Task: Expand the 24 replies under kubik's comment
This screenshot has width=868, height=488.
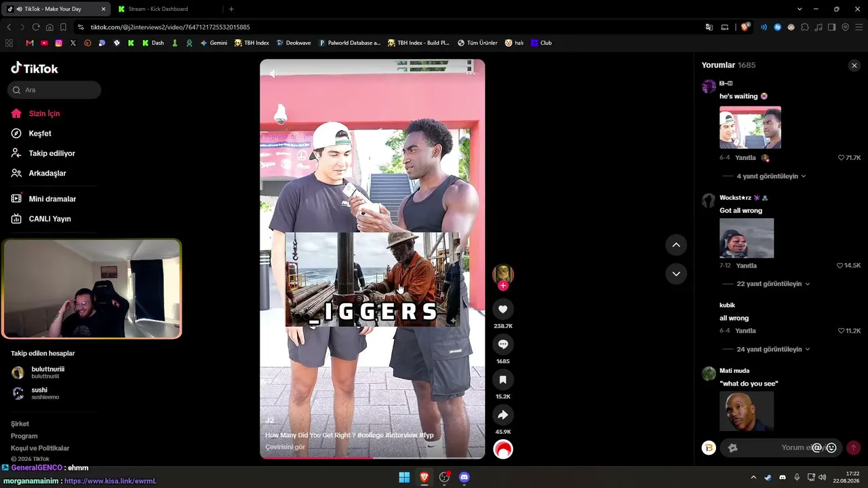Action: (x=773, y=349)
